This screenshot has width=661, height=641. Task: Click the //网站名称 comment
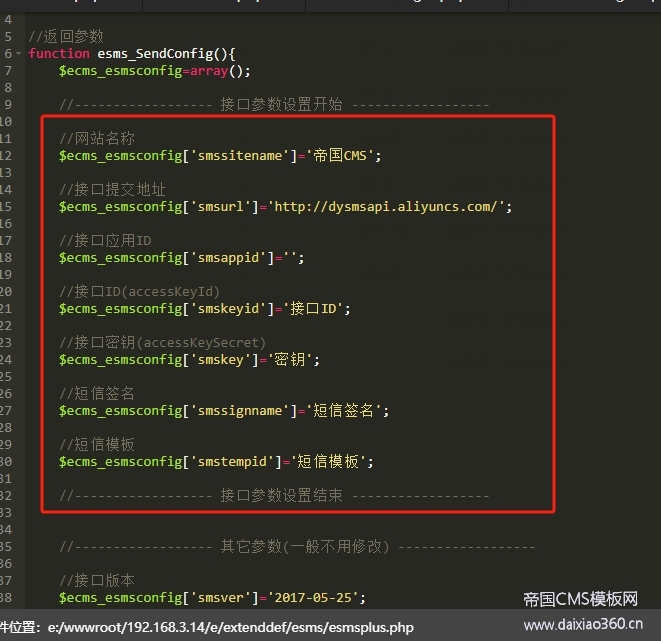pyautogui.click(x=97, y=139)
